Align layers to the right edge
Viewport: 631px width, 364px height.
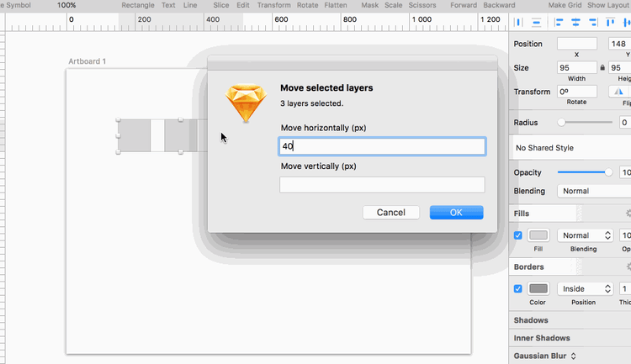click(x=595, y=21)
